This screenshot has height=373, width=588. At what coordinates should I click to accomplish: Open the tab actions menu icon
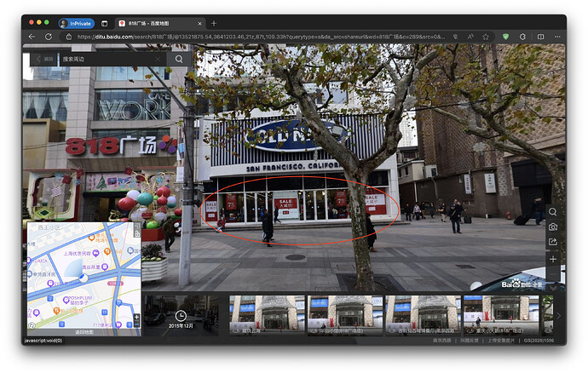pos(105,24)
